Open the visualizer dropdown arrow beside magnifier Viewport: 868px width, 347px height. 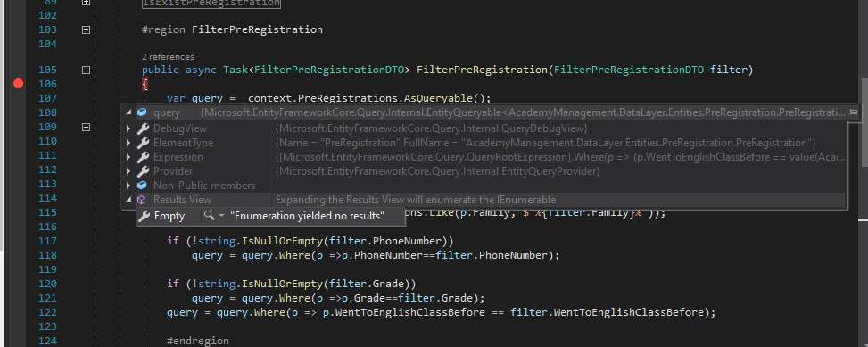click(x=221, y=216)
